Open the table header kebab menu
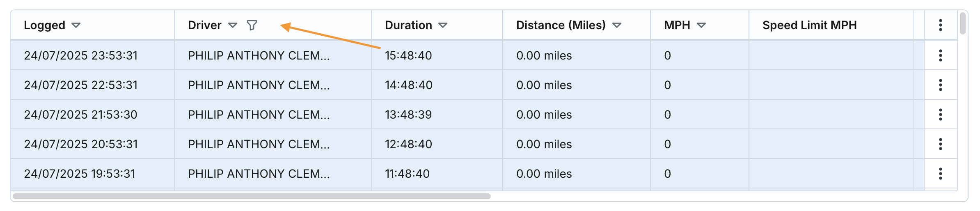 (x=940, y=25)
